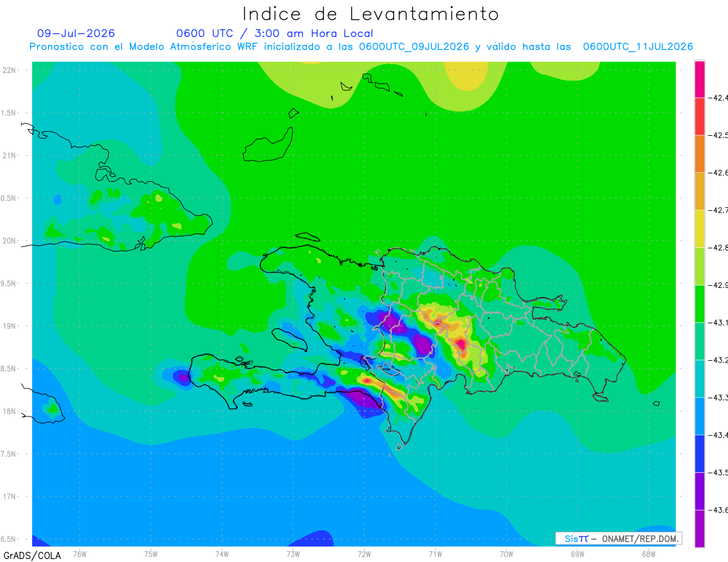Click the '-42.5' legend value
Viewport: 728px width, 562px height.
pos(719,135)
